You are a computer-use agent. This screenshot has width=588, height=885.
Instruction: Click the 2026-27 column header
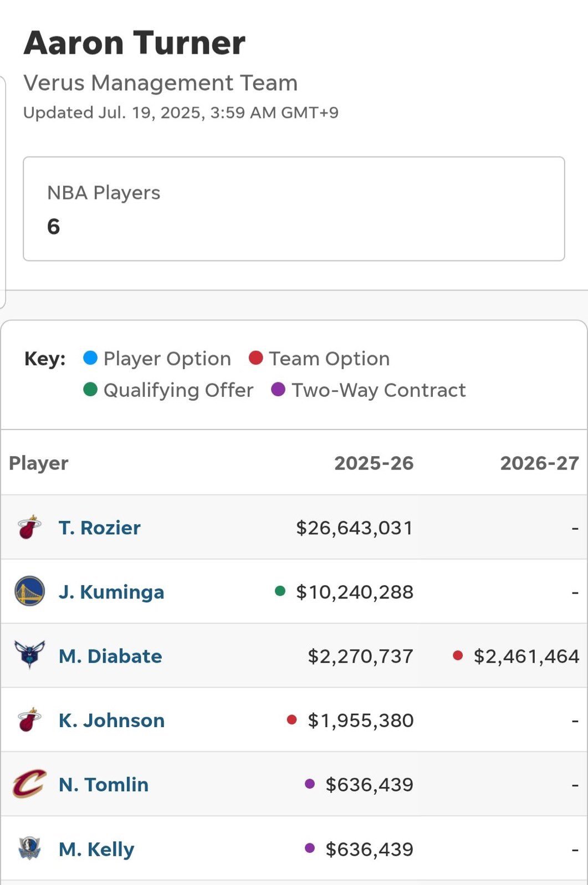539,463
